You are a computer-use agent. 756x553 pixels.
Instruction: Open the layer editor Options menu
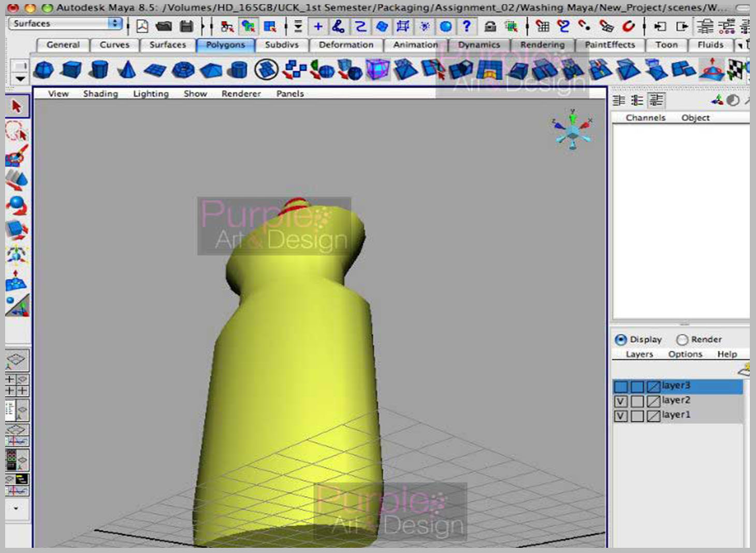coord(685,355)
